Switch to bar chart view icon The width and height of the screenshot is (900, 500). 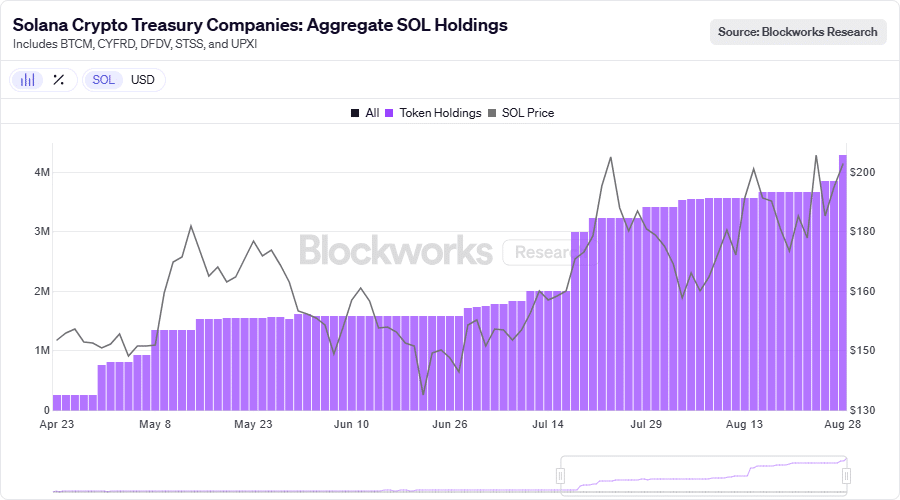pyautogui.click(x=29, y=80)
